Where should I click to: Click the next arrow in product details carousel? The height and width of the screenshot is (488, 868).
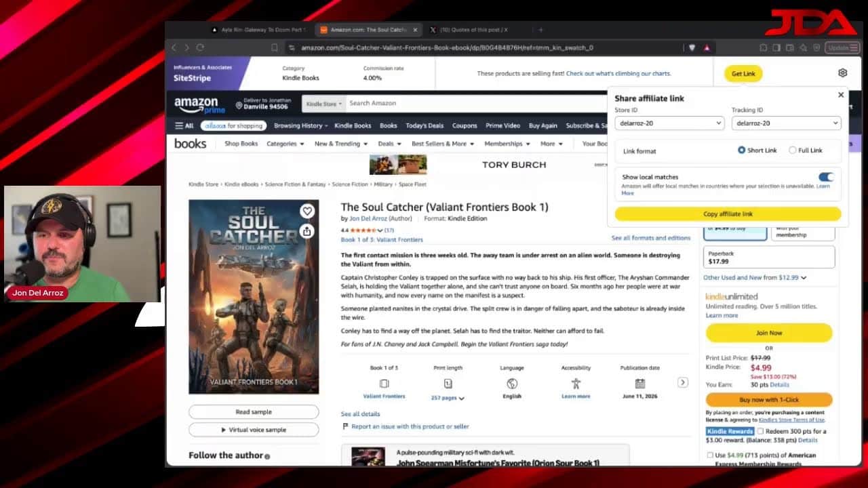click(x=683, y=382)
